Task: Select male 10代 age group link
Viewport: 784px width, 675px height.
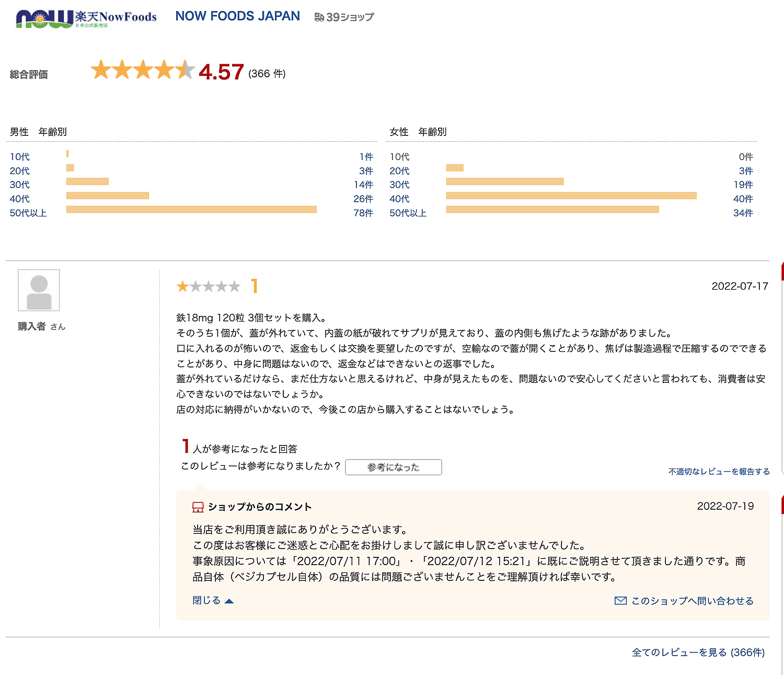Action: tap(20, 157)
